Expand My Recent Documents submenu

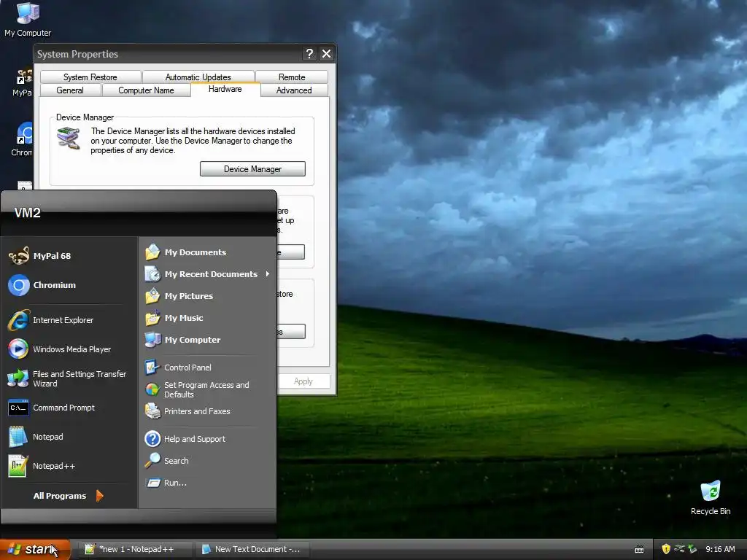tap(208, 274)
